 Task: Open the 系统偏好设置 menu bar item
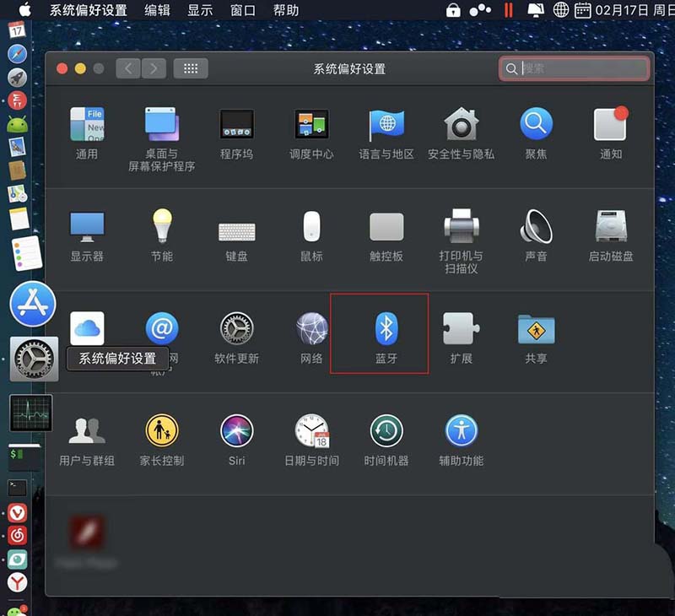(89, 10)
